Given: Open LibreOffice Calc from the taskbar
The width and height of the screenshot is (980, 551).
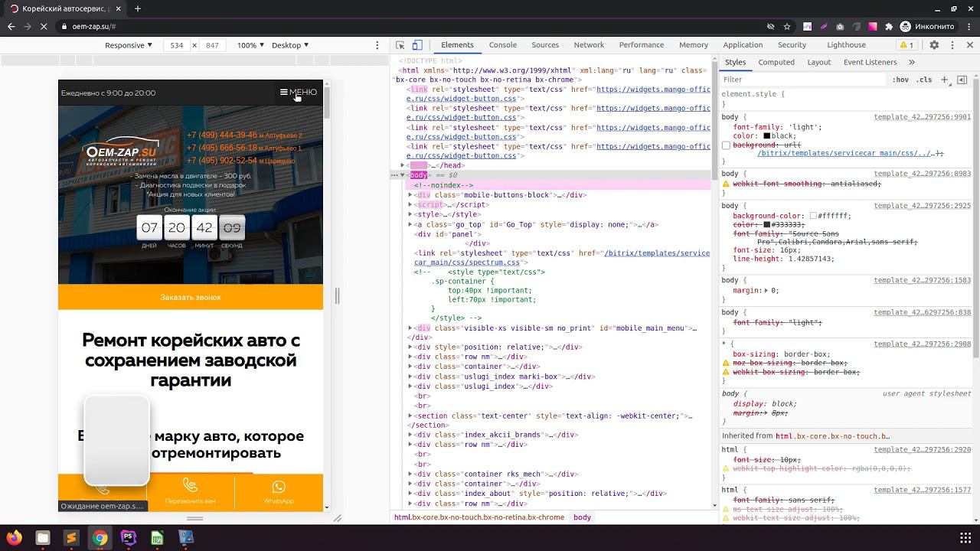Looking at the screenshot, I should point(157,538).
